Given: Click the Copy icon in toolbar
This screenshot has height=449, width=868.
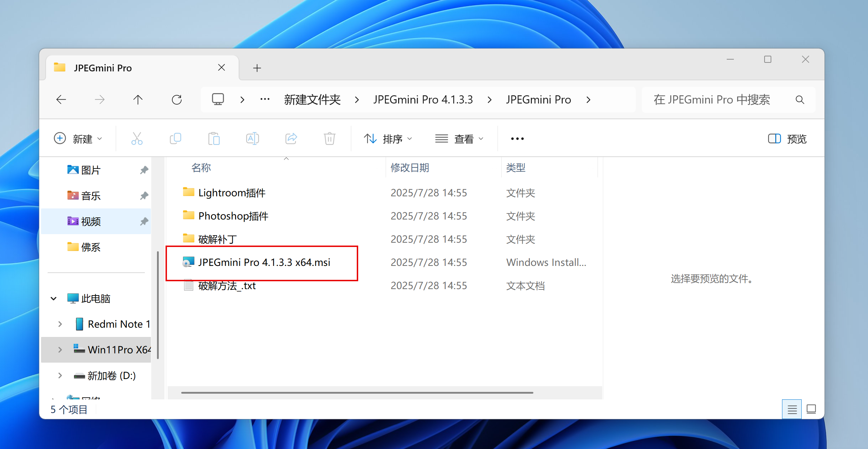Looking at the screenshot, I should pos(175,138).
